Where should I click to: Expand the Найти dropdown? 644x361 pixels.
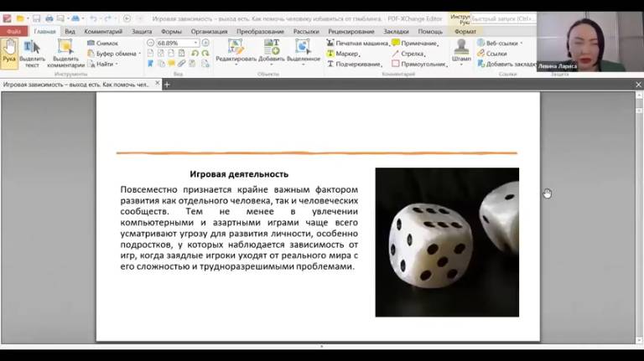click(x=117, y=64)
